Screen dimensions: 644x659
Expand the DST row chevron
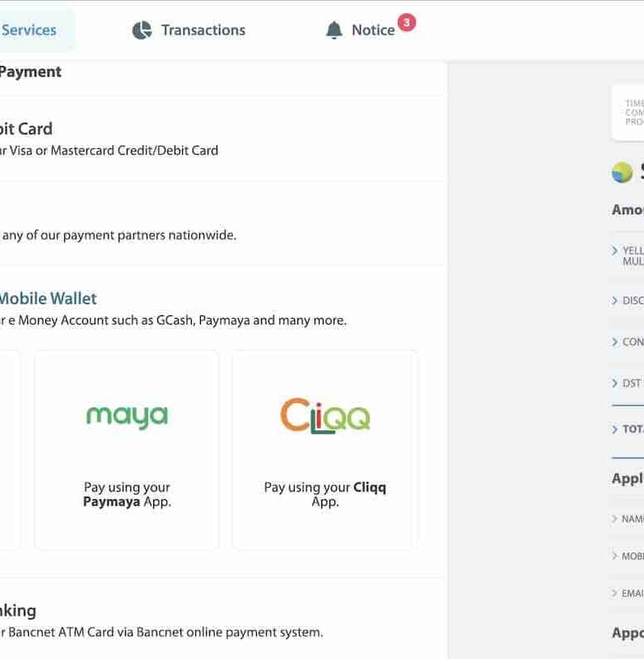[x=615, y=383]
